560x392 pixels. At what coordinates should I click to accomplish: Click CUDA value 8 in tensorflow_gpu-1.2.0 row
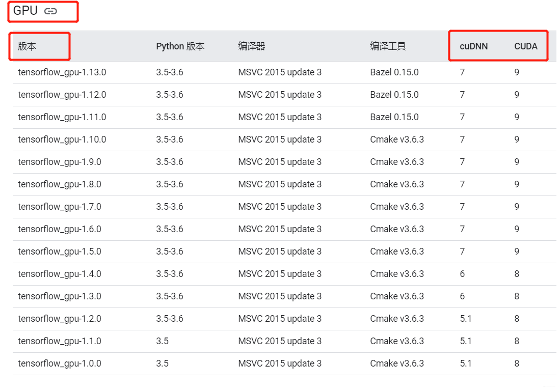coord(517,319)
